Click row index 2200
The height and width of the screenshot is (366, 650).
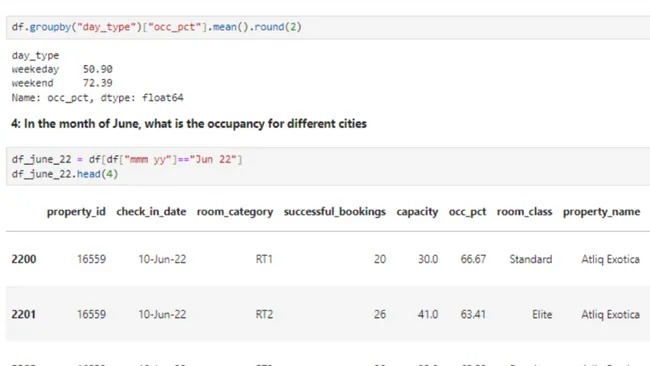pos(24,259)
